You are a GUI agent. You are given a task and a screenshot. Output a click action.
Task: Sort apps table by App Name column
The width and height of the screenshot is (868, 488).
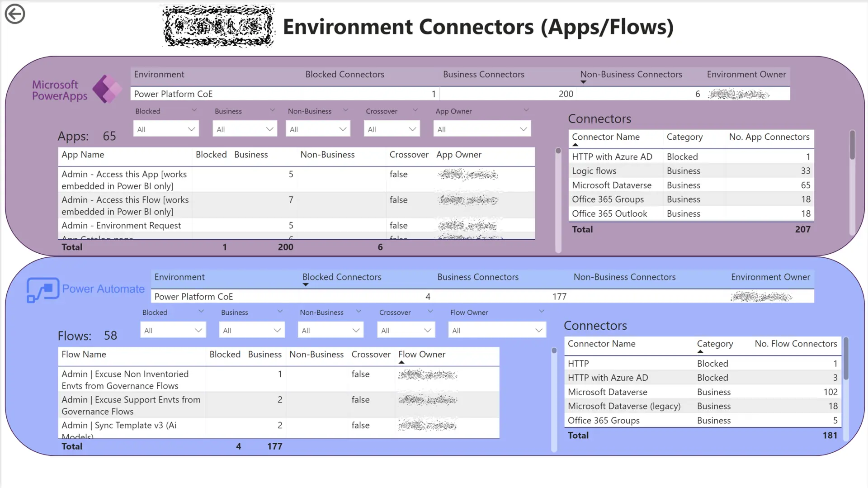point(83,155)
